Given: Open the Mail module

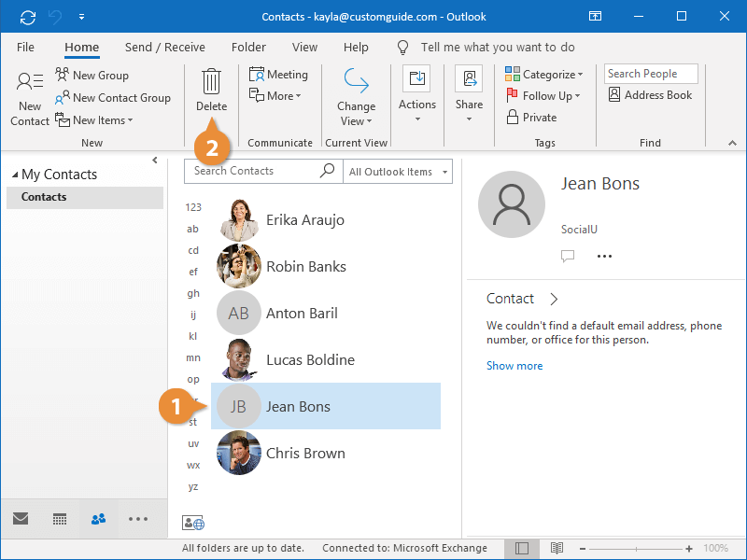Looking at the screenshot, I should click(21, 518).
